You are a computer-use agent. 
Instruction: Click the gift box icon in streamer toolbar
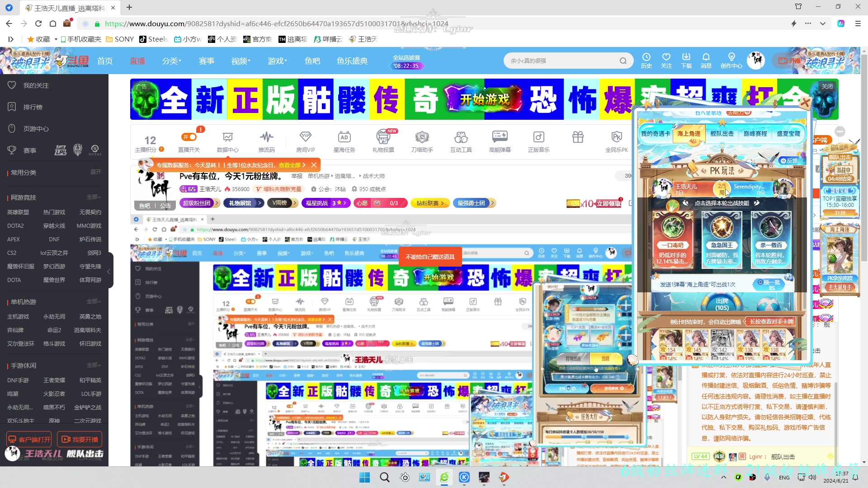tap(578, 137)
